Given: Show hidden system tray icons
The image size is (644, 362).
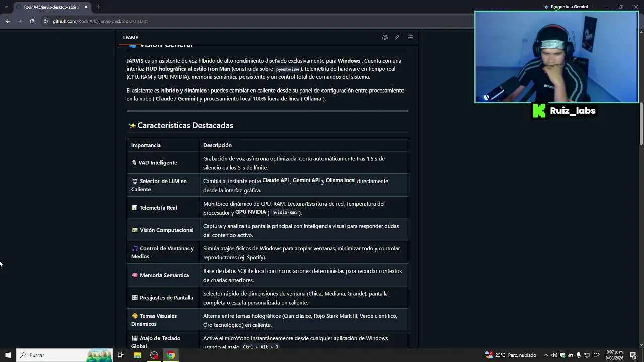Looking at the screenshot, I should tap(546, 355).
